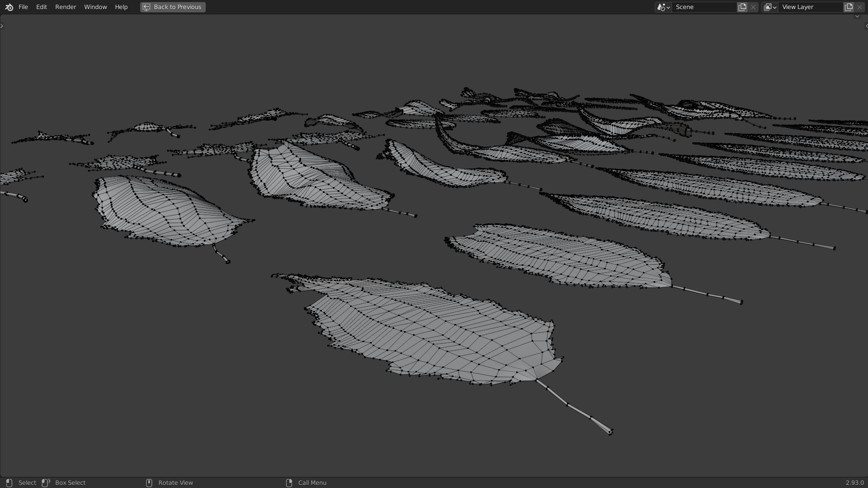Open the Render menu
868x488 pixels.
pyautogui.click(x=66, y=7)
